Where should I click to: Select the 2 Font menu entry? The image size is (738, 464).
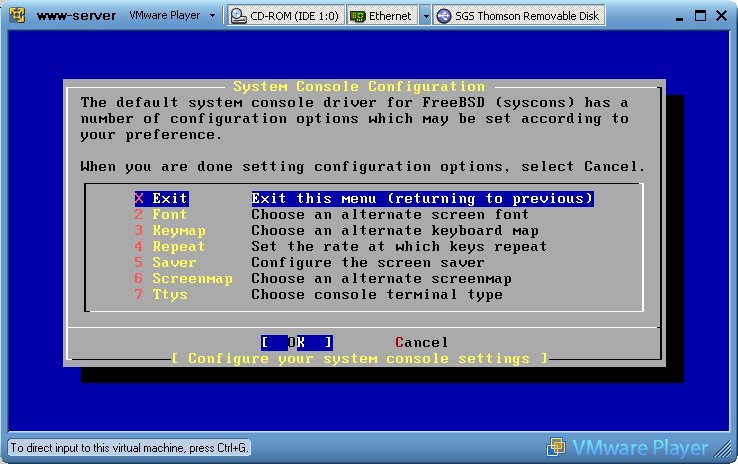coord(161,215)
